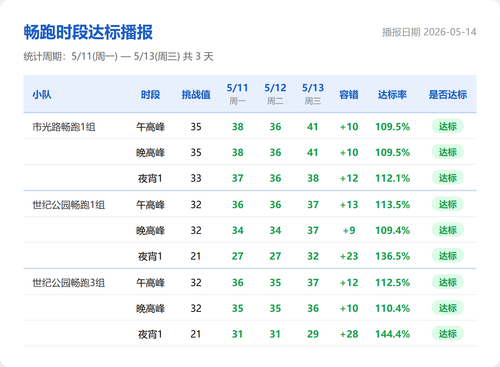
Task: Click the +9 tolerance value
Action: point(349,230)
